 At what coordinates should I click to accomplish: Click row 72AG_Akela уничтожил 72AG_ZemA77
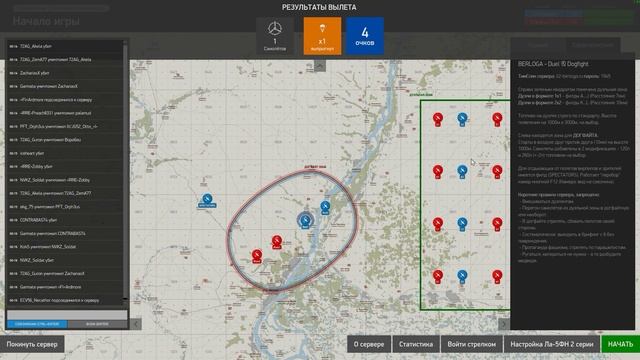[x=64, y=193]
